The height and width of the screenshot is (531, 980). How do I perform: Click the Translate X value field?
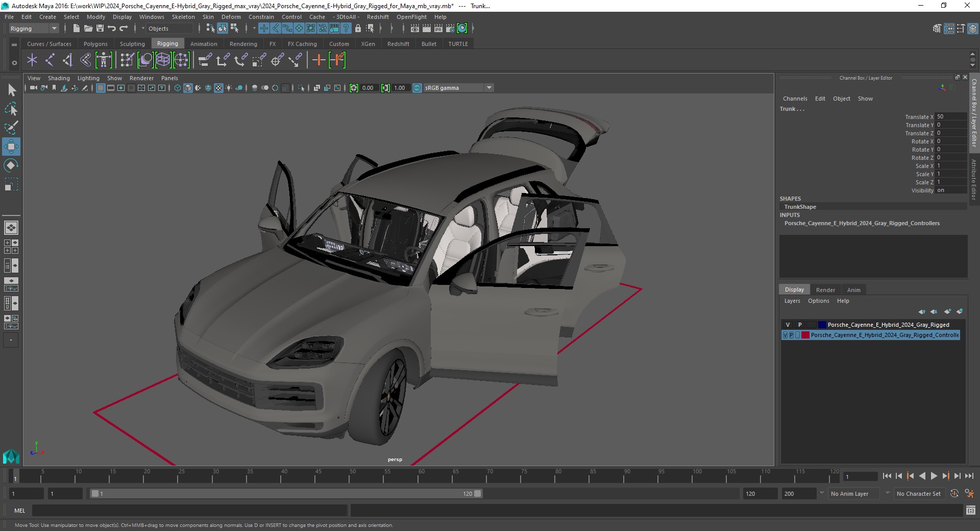950,117
